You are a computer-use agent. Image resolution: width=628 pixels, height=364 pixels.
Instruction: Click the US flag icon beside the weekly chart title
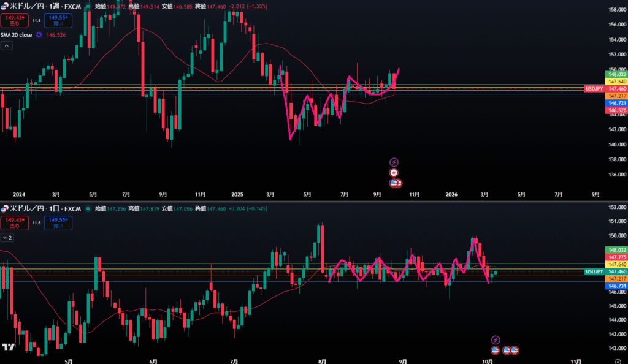[6, 5]
